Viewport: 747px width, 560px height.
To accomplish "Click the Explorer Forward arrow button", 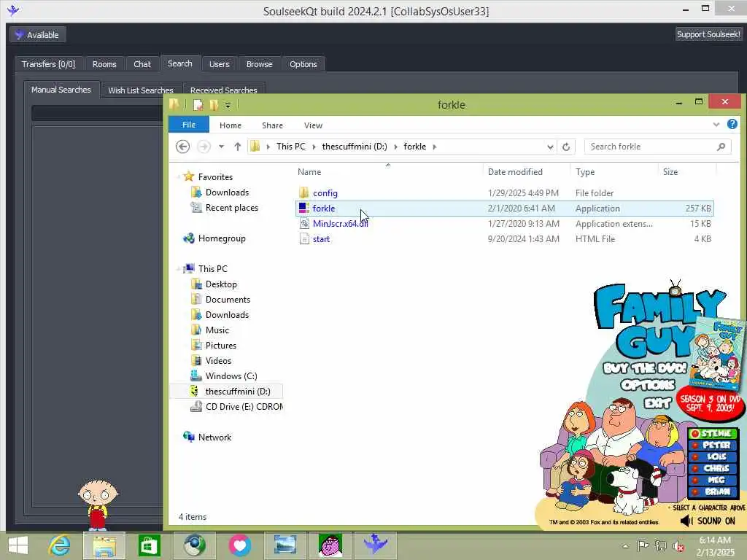I will [x=204, y=147].
